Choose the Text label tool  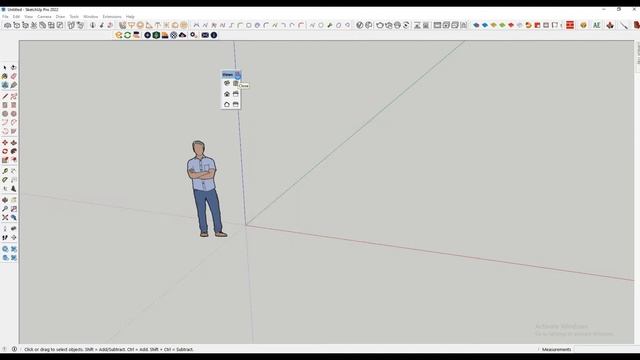click(13, 180)
